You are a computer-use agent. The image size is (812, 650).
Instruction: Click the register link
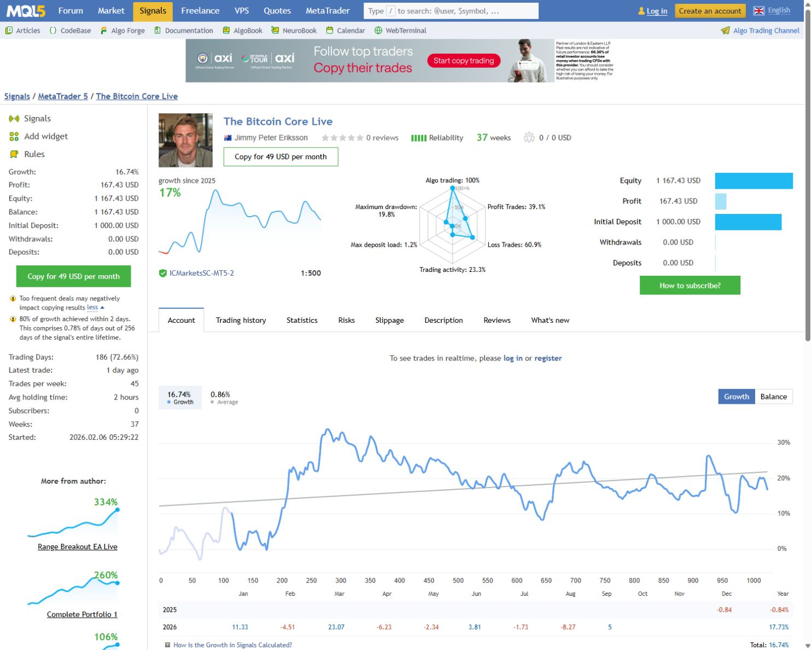pyautogui.click(x=548, y=358)
